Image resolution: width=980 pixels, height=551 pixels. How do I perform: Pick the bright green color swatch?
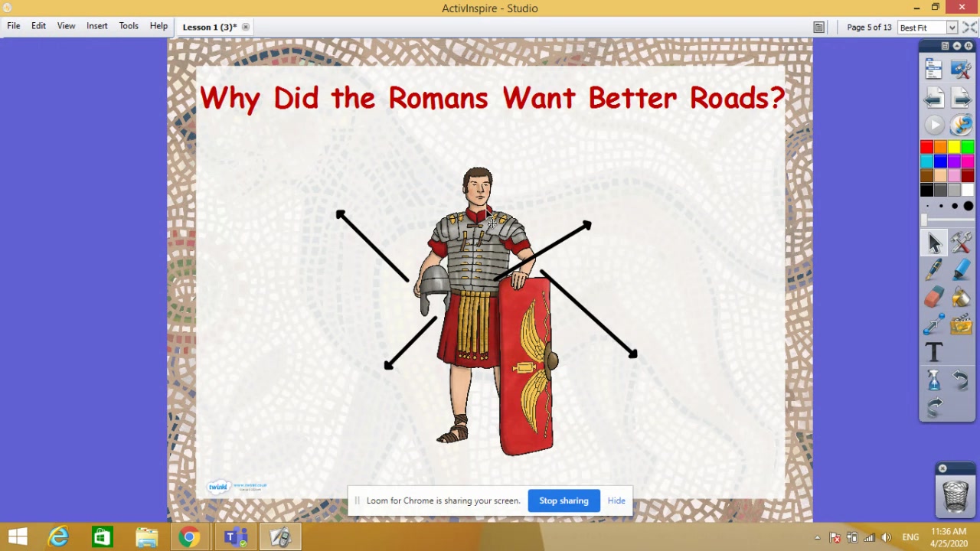click(968, 147)
